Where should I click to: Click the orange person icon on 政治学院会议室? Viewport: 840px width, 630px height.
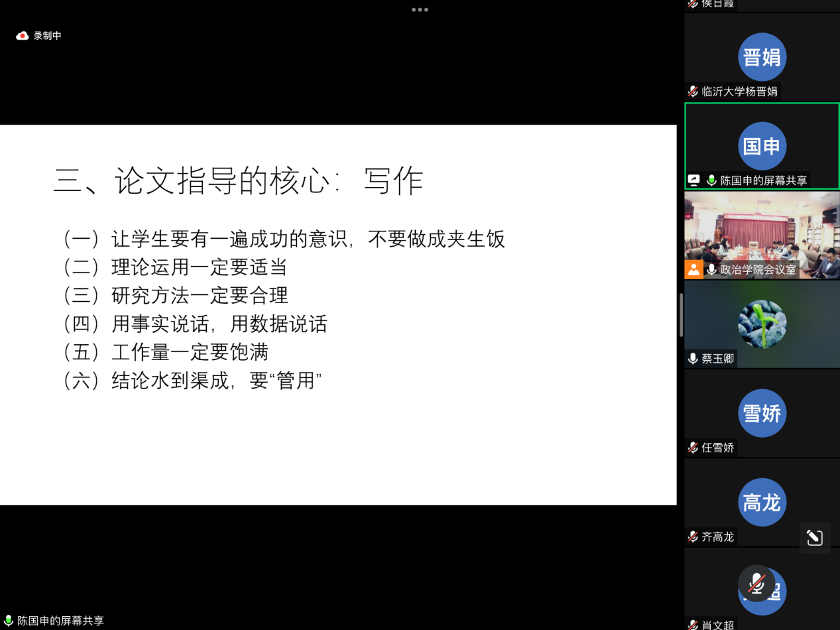tap(693, 269)
